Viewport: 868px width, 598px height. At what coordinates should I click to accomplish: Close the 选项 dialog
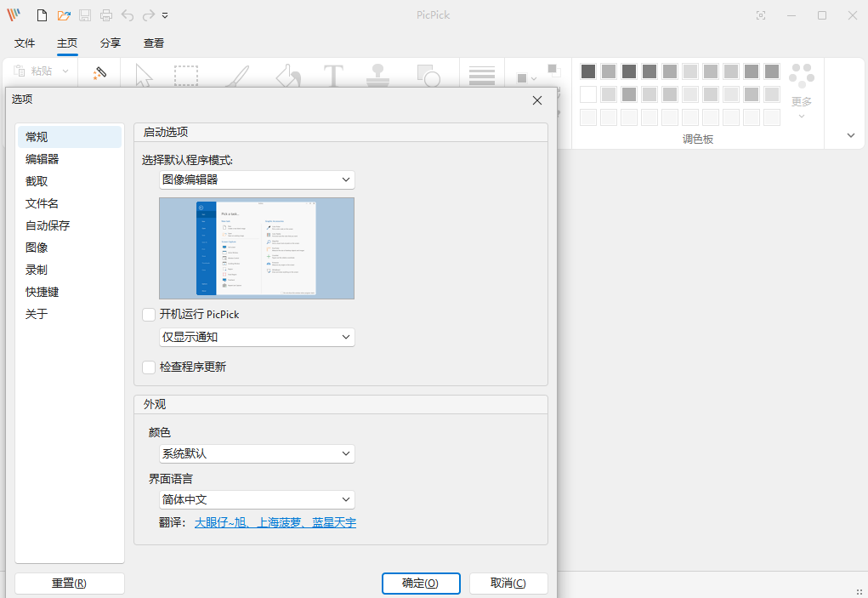tap(537, 100)
